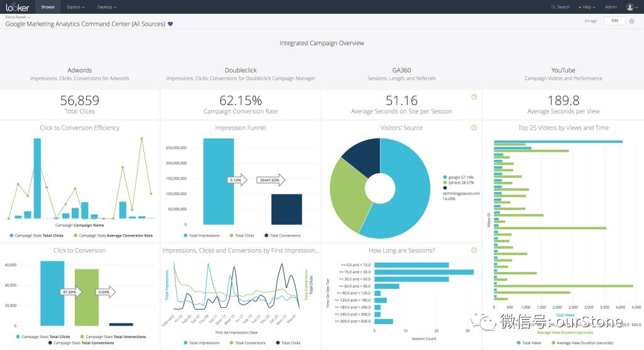Click the GA360 section heading

pyautogui.click(x=402, y=71)
